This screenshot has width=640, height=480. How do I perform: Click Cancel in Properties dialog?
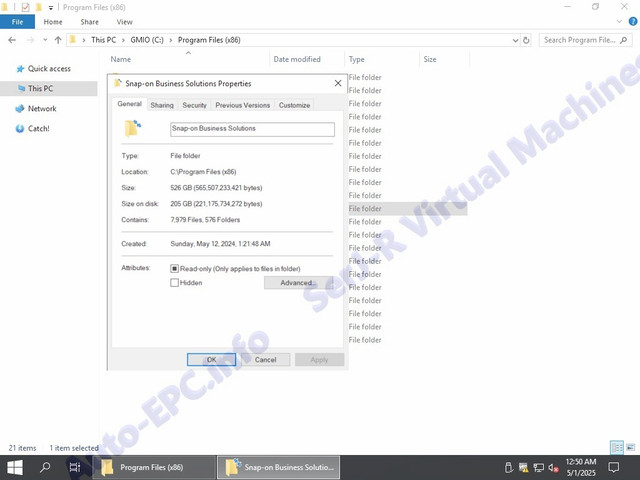265,360
